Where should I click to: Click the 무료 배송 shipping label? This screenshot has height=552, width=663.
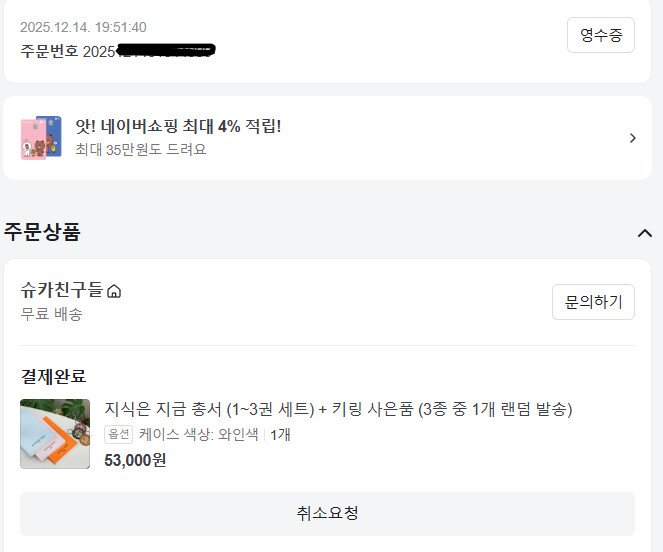[x=51, y=314]
